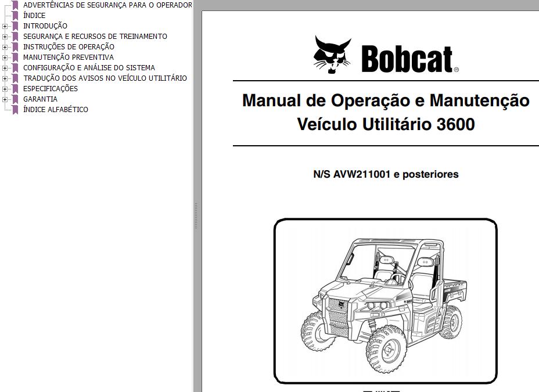Go to the INTRODUÇÃO bookmark

[45, 26]
